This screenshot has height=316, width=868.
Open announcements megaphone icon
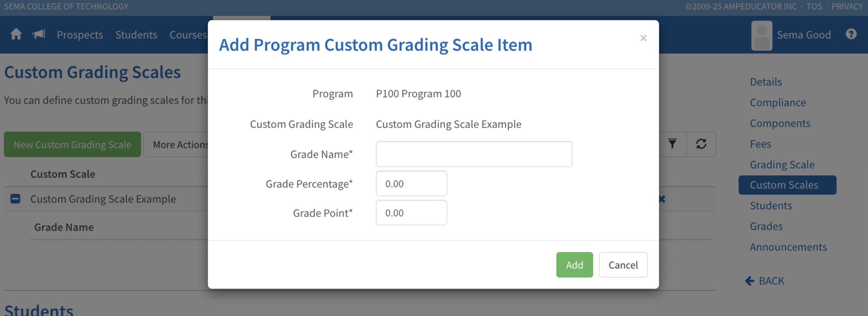39,34
